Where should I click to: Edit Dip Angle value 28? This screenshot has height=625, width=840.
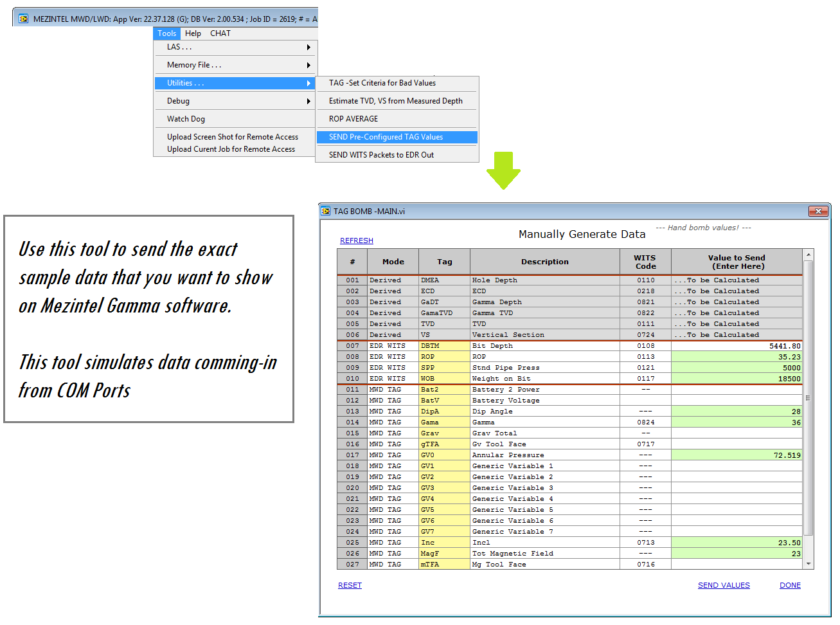(x=737, y=412)
